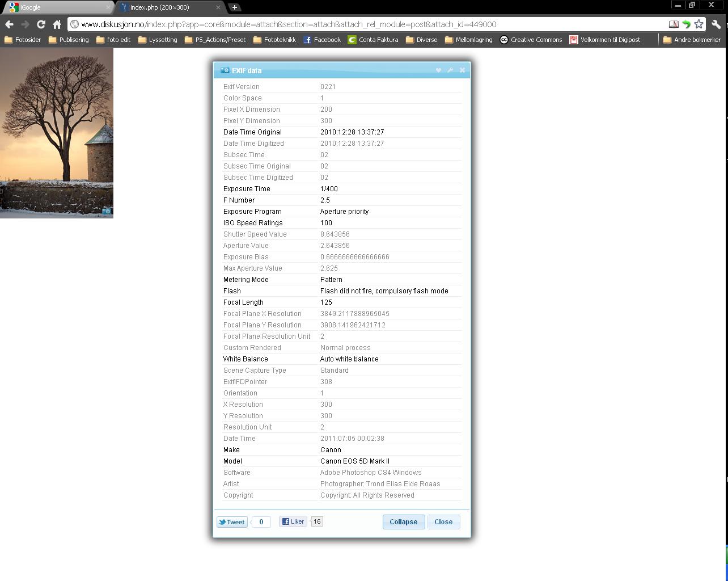Click the Scene Capture Type label
Screen dimensions: 728x581
click(255, 371)
